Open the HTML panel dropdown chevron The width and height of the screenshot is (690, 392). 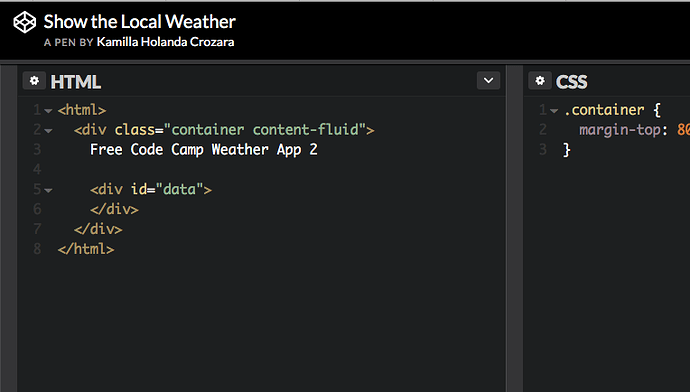(x=488, y=81)
